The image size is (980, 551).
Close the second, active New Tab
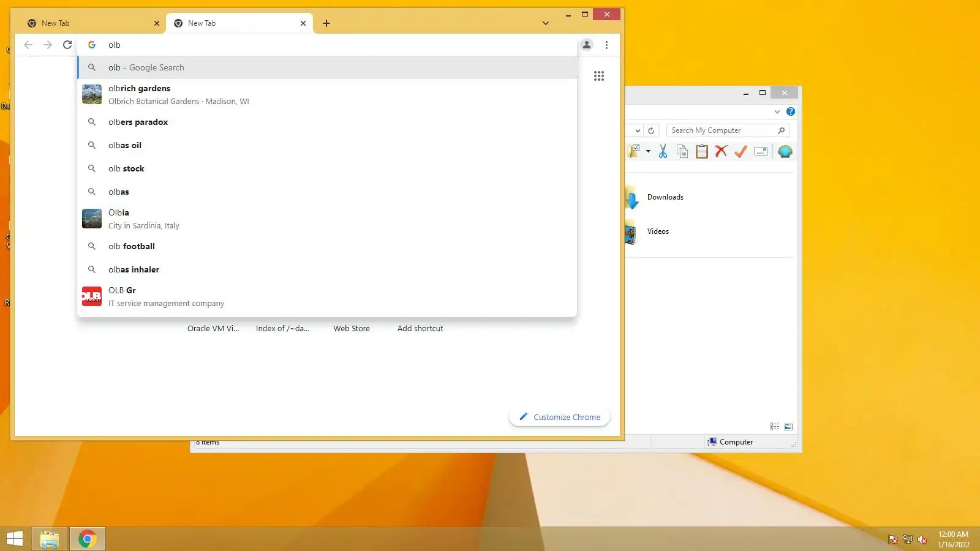click(303, 23)
